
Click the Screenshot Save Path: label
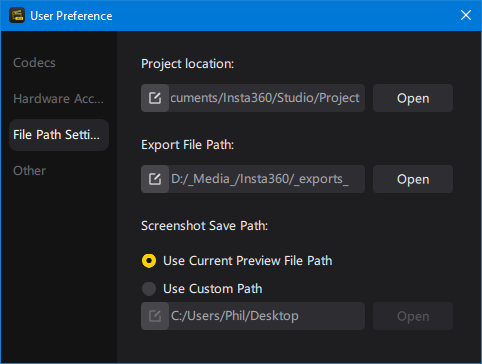(x=204, y=226)
